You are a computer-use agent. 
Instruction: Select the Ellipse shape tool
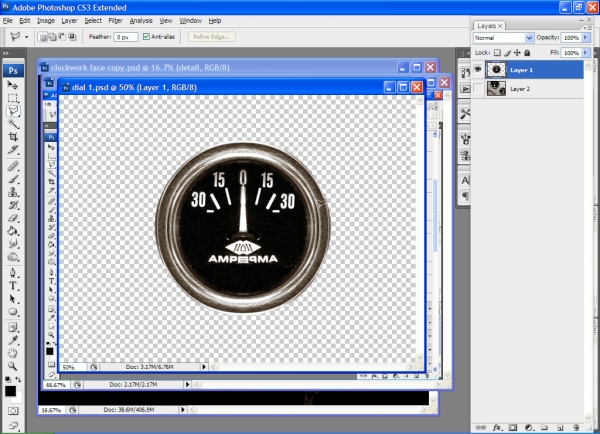[13, 312]
